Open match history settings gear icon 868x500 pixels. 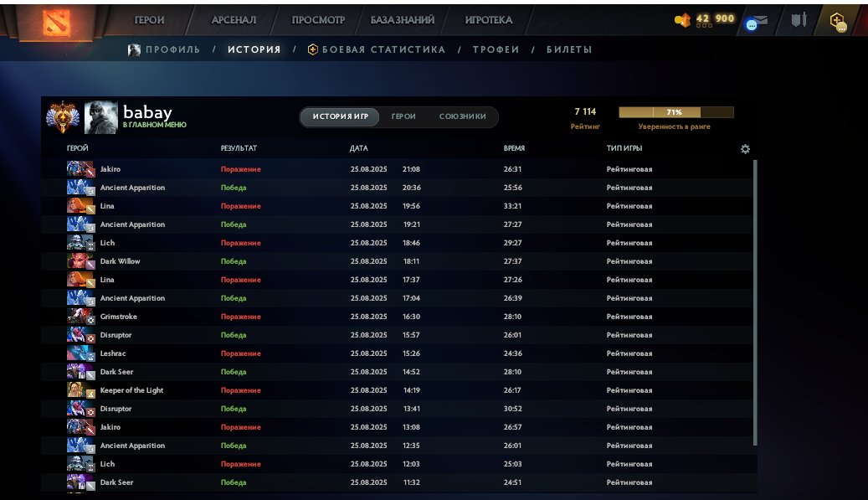point(745,149)
